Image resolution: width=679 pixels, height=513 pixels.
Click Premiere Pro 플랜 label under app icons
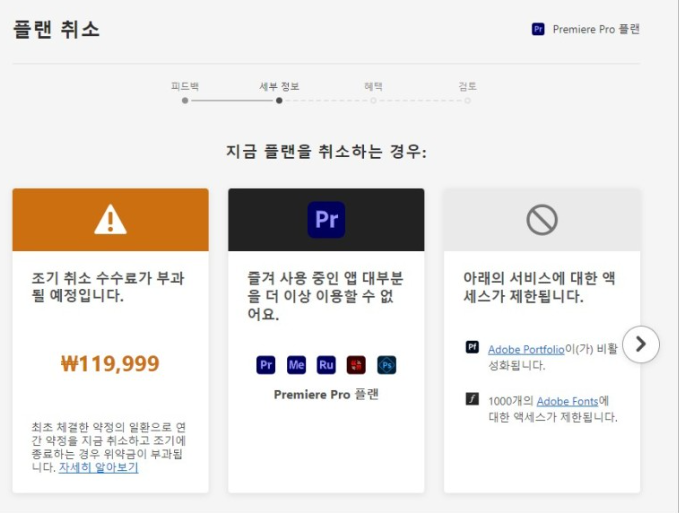(x=326, y=394)
